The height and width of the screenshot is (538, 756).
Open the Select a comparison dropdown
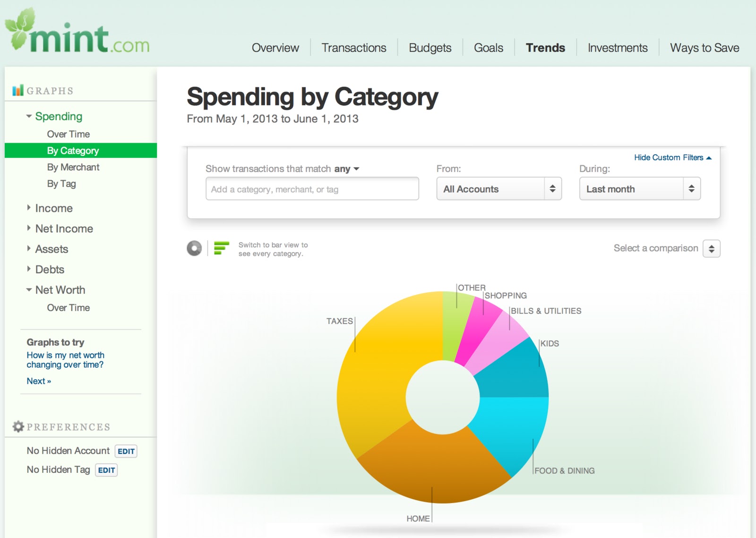click(711, 248)
